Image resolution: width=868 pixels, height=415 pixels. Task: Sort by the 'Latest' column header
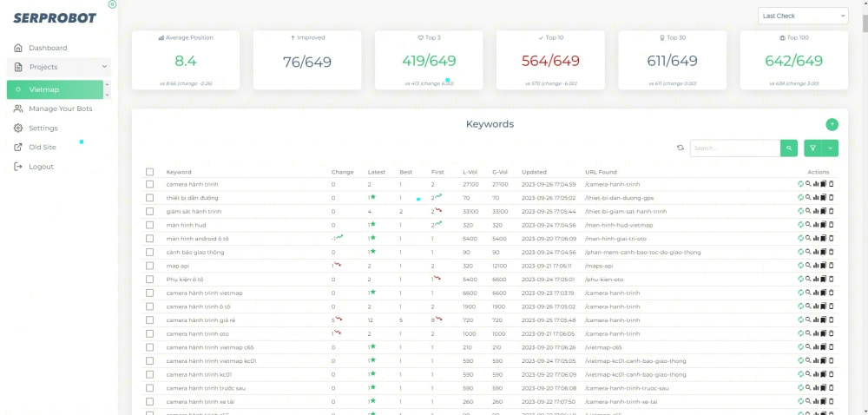coord(377,172)
